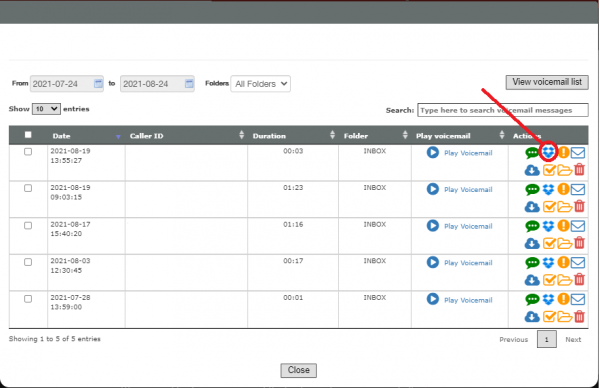Screen dimensions: 600x388
Task: Download the voicemail dated 2021-08-19 13:55:27 via cloud icon
Action: point(532,170)
